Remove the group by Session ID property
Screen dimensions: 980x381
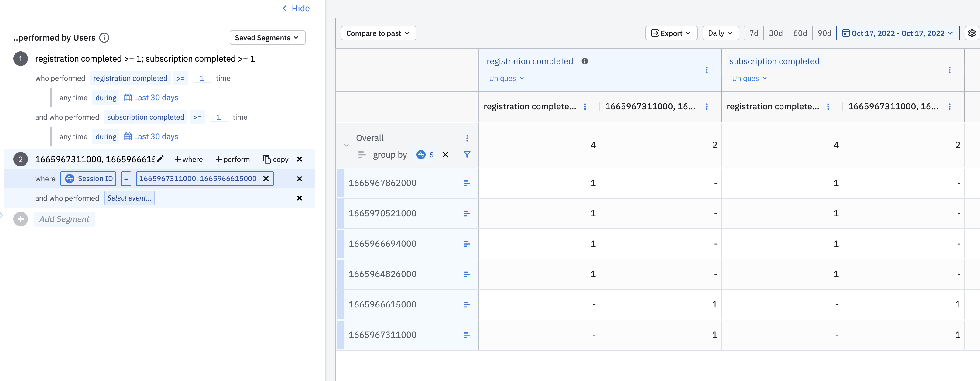pyautogui.click(x=445, y=155)
